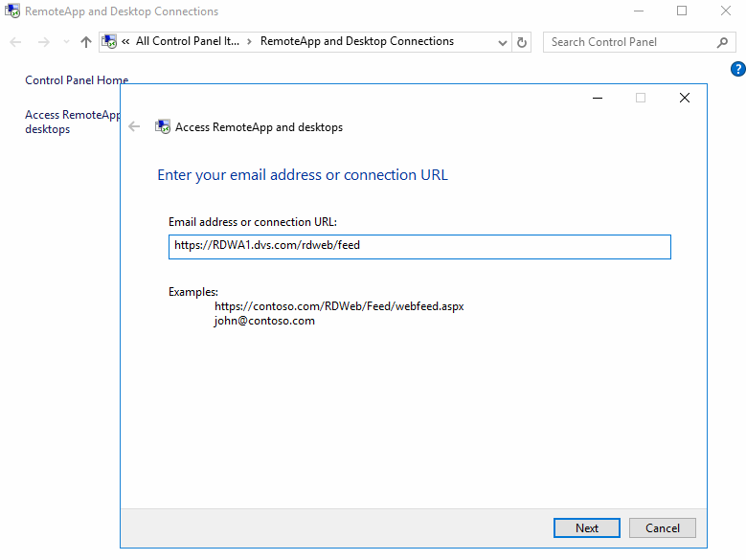Open recent locations dropdown arrow

(x=67, y=42)
